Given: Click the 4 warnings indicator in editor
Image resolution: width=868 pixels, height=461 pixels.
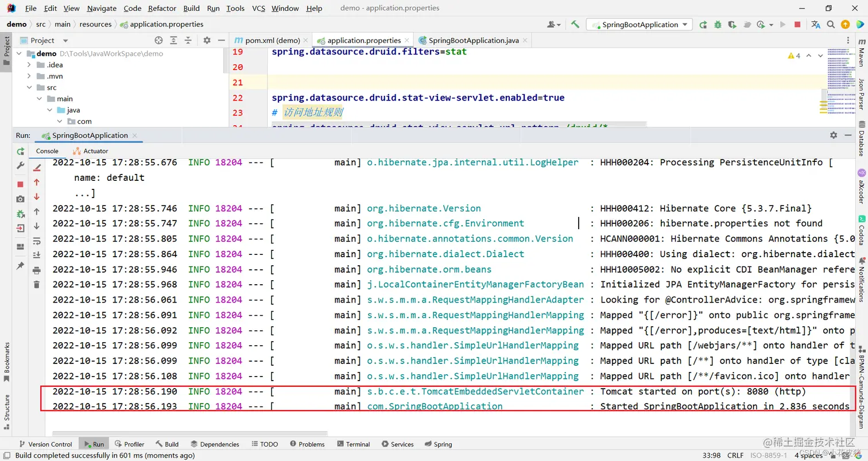Looking at the screenshot, I should tap(795, 56).
